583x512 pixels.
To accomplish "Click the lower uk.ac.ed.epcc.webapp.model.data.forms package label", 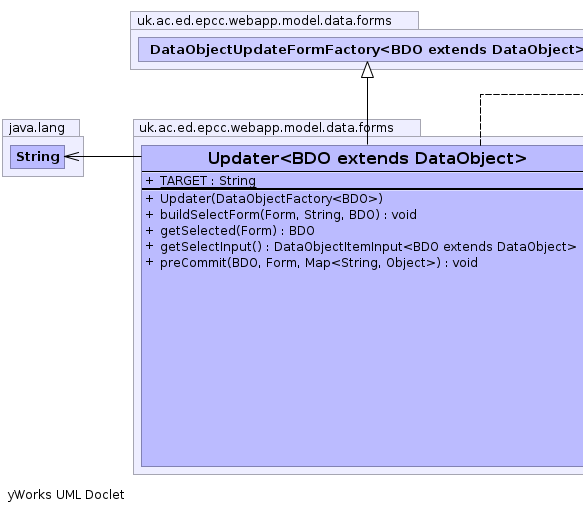I will tap(266, 128).
